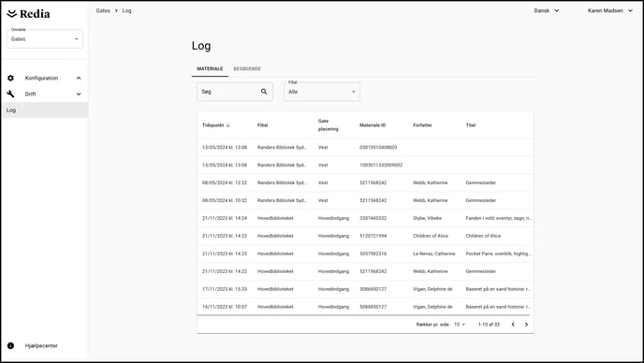Screen dimensions: 644x363
Task: Open the Dansk language dropdown
Action: 547,10
